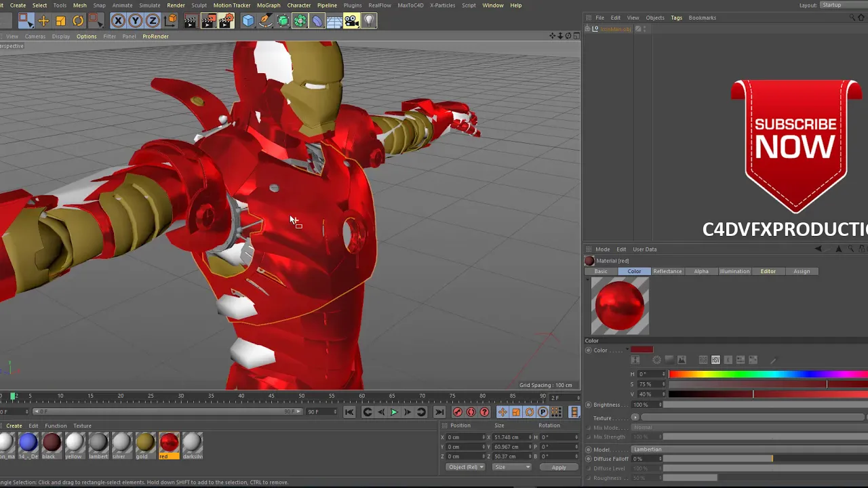Add a Camera object
868x488 pixels.
tap(351, 21)
